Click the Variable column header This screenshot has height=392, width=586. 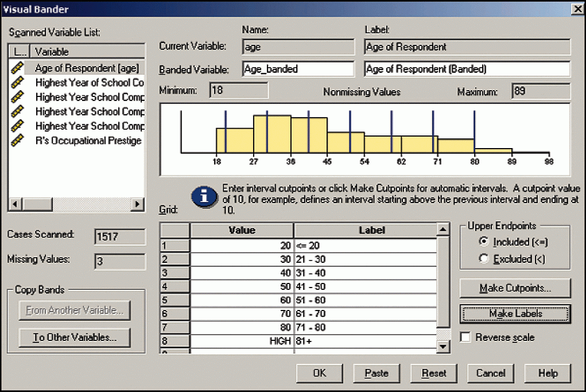(x=86, y=52)
